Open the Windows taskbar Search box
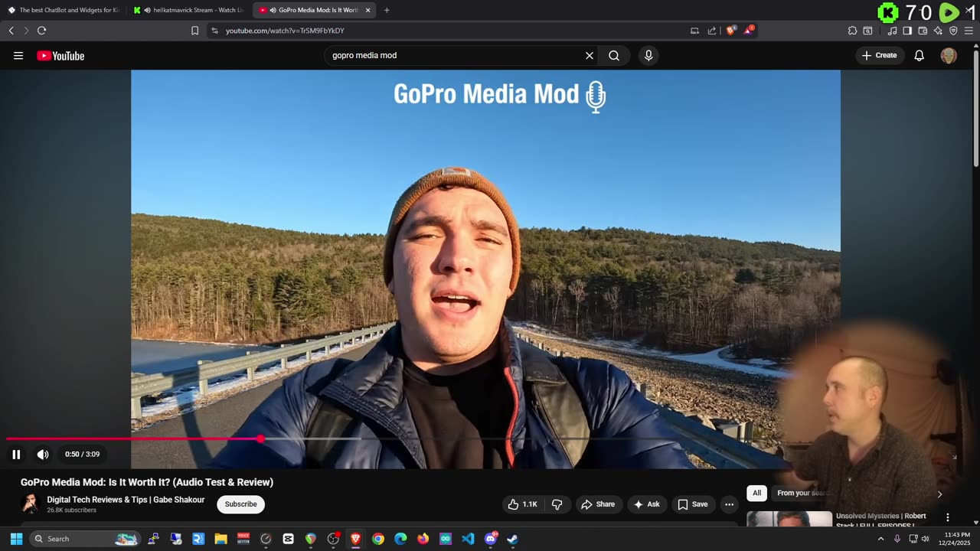The height and width of the screenshot is (551, 980). (85, 539)
